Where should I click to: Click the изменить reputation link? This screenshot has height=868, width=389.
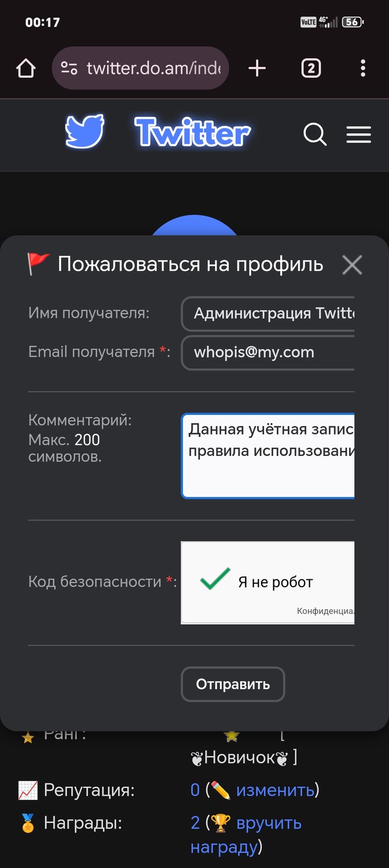click(275, 790)
